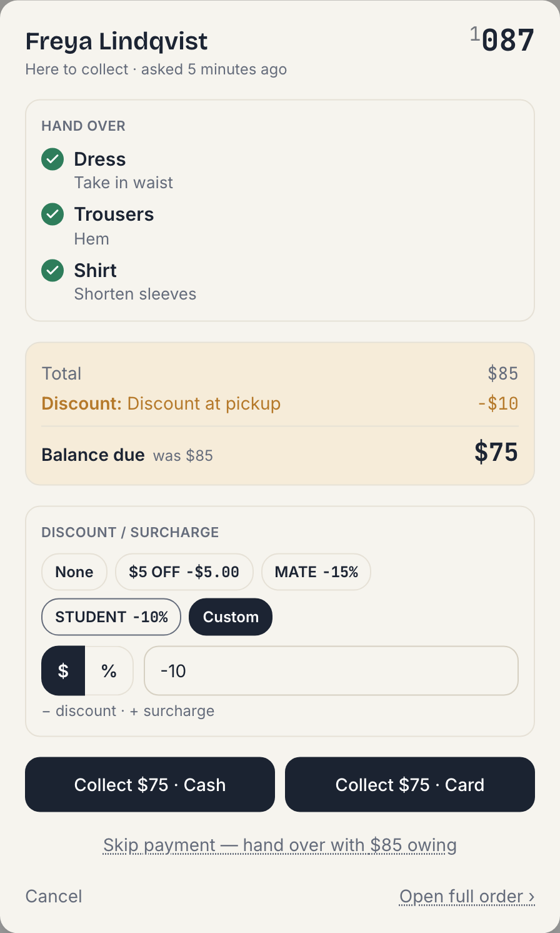
Task: Toggle the green checkmark beside Dress
Action: click(52, 159)
